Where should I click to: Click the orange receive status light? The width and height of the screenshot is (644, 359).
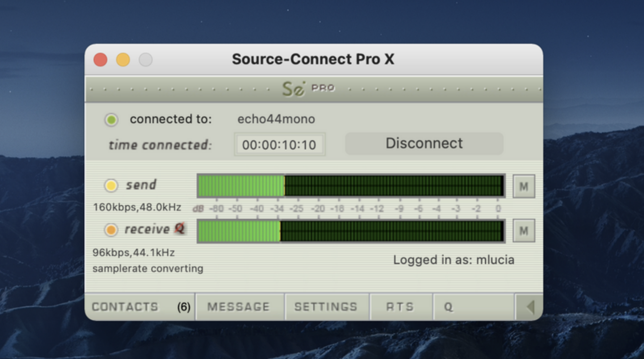[x=111, y=230]
